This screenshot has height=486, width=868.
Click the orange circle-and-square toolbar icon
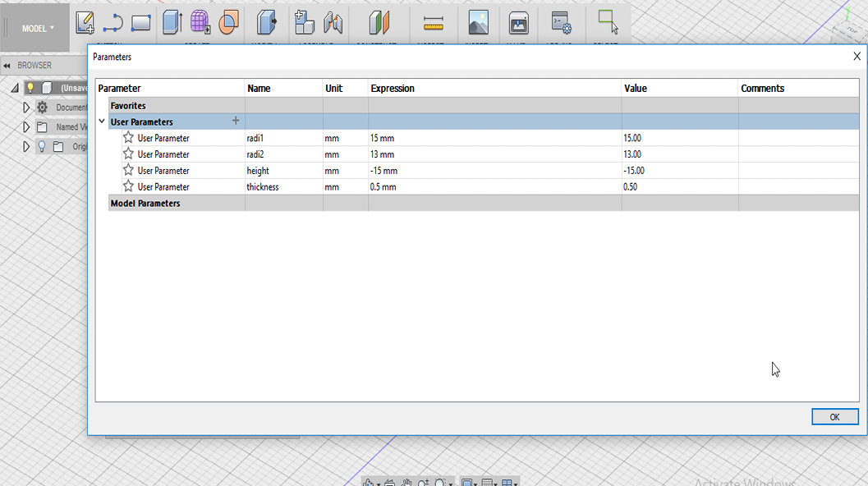[x=228, y=23]
